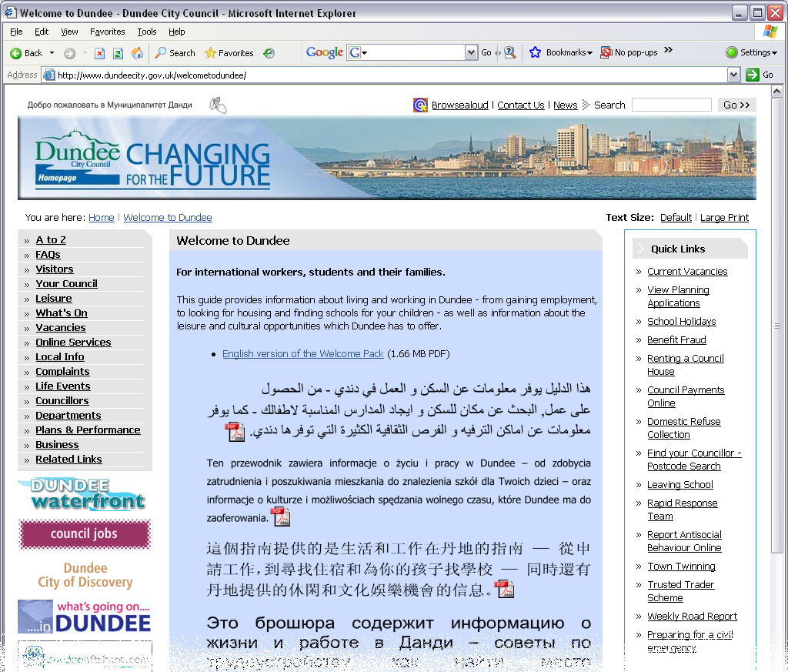Click the Google toolbar search field
This screenshot has height=672, width=788.
click(x=417, y=52)
